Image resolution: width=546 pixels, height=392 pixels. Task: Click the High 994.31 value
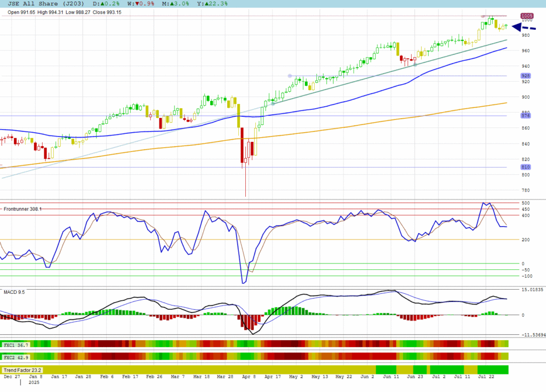(x=51, y=12)
